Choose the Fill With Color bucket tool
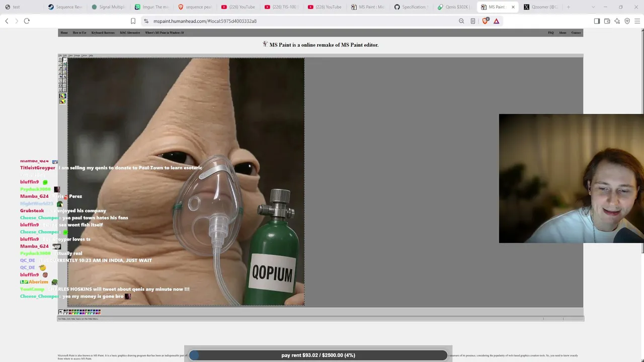The width and height of the screenshot is (644, 362). (x=65, y=64)
